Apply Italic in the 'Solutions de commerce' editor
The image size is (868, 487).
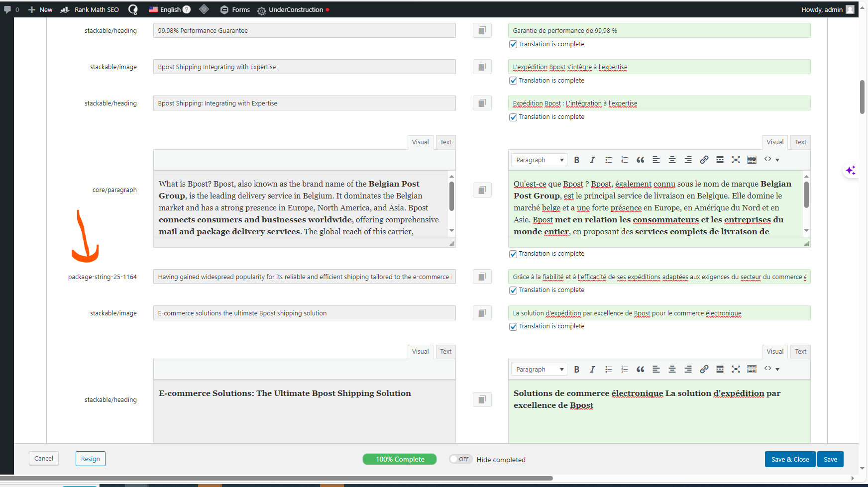pyautogui.click(x=592, y=369)
